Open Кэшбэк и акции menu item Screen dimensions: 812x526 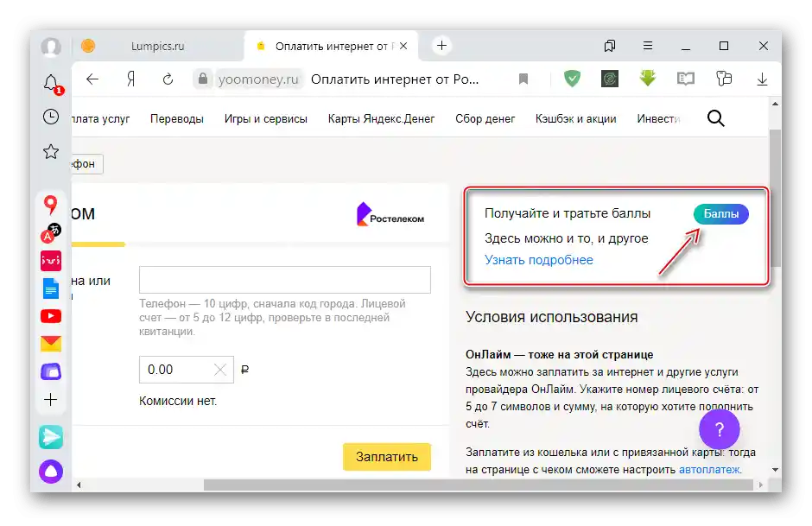576,118
